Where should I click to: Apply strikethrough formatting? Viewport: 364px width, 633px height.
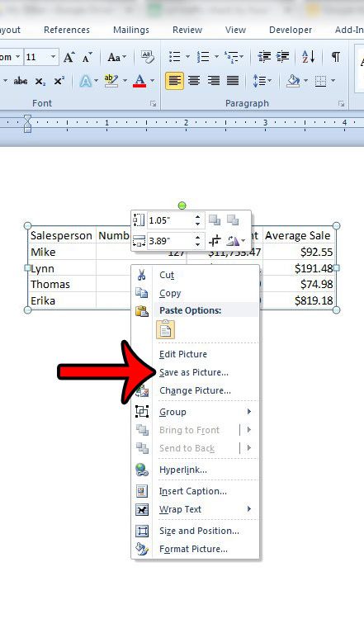pos(21,81)
